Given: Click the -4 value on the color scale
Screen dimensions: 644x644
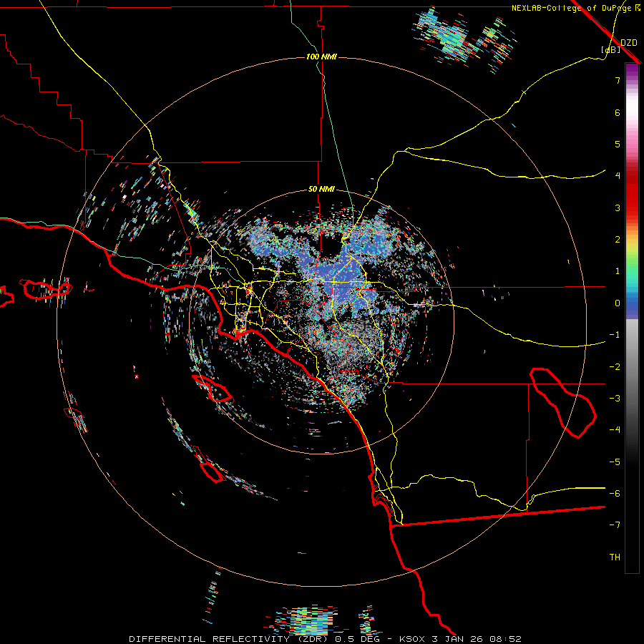Looking at the screenshot, I should coord(615,430).
